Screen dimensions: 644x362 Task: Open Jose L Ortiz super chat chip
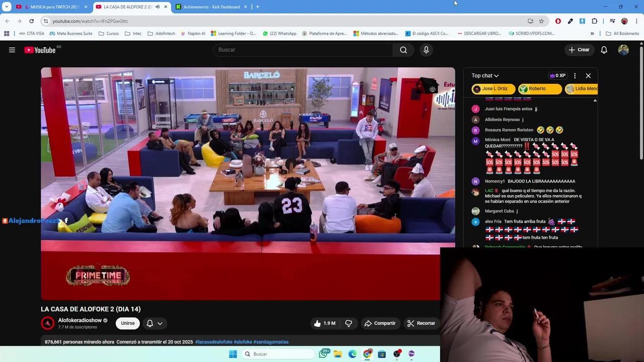[494, 88]
